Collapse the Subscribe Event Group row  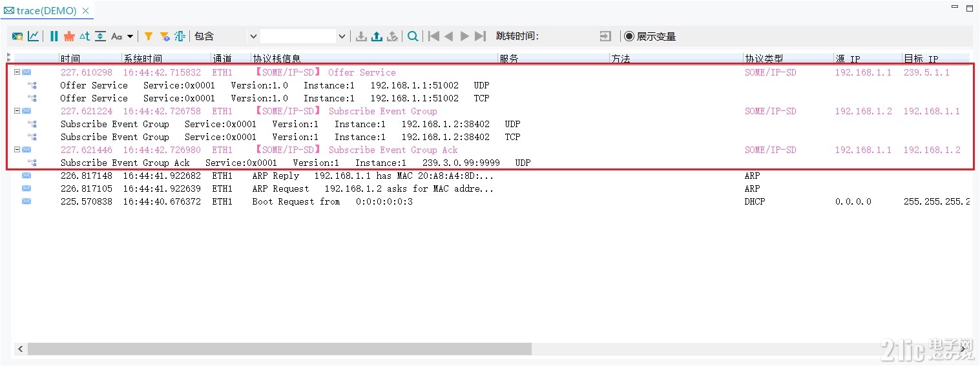pyautogui.click(x=17, y=111)
